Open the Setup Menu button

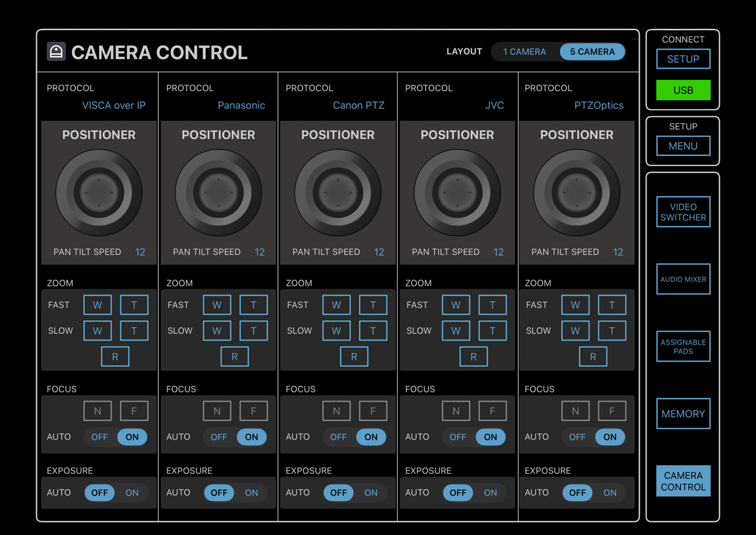tap(683, 146)
